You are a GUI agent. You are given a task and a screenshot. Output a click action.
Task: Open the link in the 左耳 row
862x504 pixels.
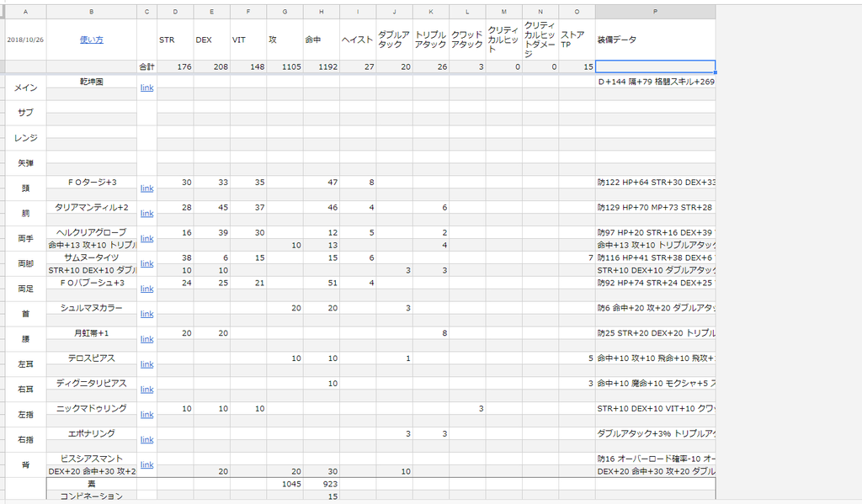pyautogui.click(x=146, y=363)
